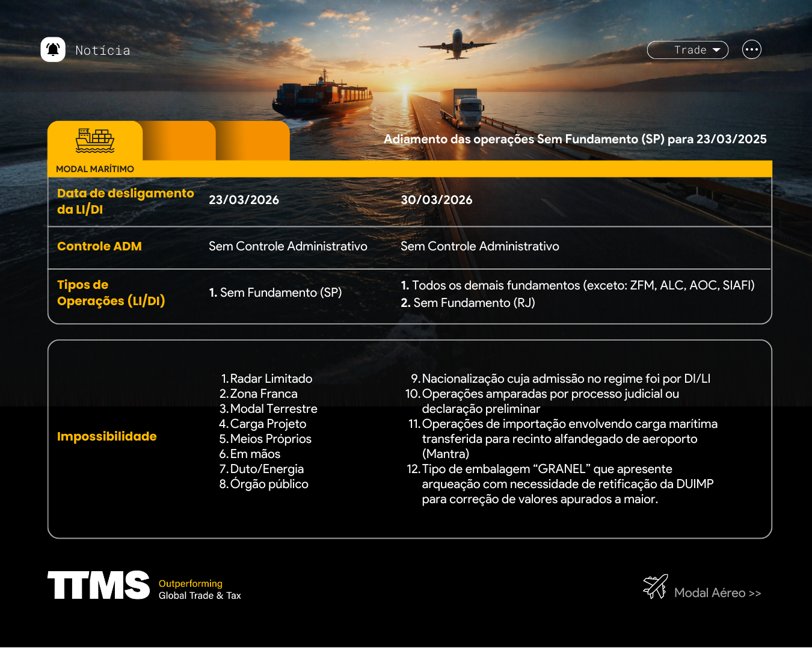The height and width of the screenshot is (650, 812).
Task: Switch to the third orange tab
Action: 253,141
